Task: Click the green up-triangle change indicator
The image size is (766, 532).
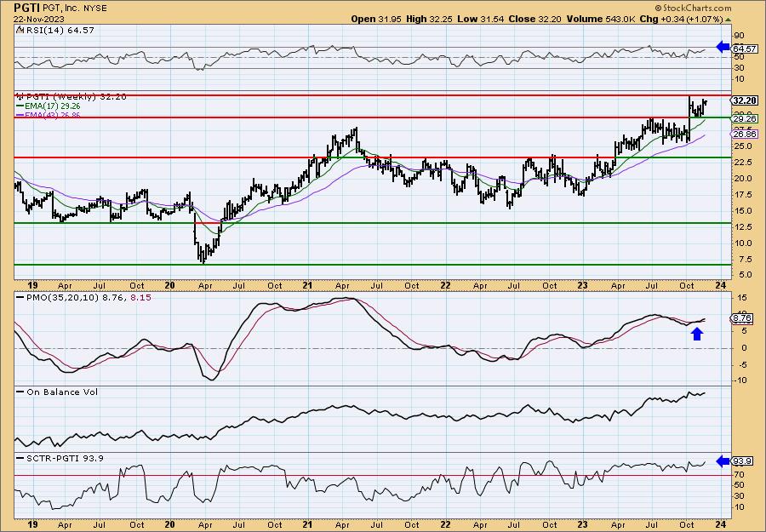Action: [x=728, y=20]
